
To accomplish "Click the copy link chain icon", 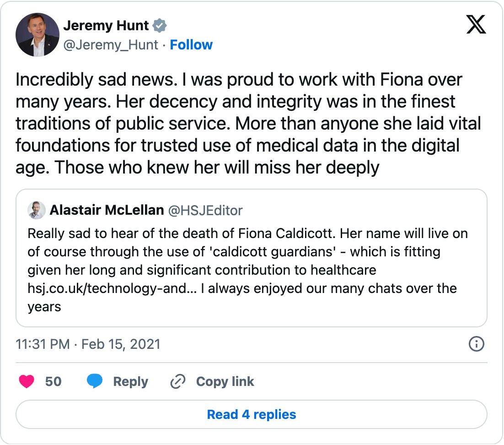I will (x=177, y=381).
